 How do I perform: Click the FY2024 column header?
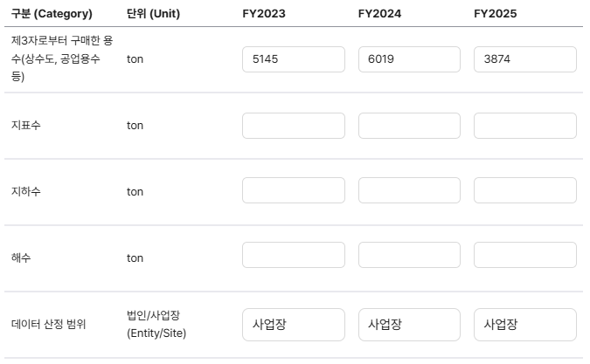pos(379,13)
